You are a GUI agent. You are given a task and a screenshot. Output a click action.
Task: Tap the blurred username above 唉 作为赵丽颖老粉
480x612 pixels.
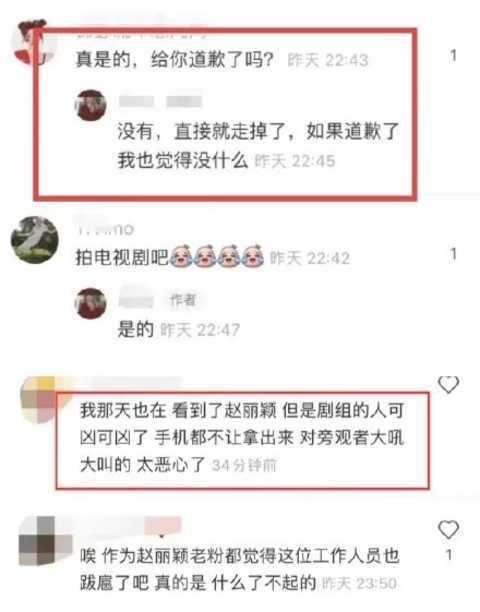[129, 526]
